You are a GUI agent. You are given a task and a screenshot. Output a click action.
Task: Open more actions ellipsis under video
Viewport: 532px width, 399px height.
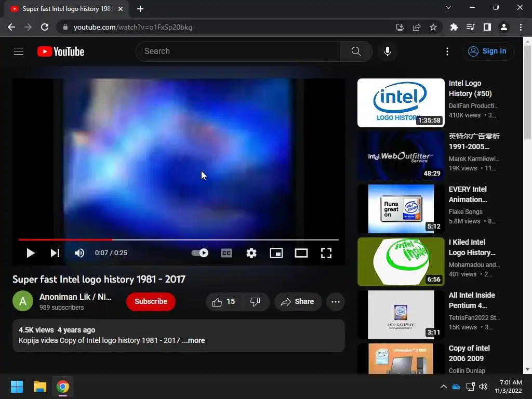pyautogui.click(x=336, y=302)
